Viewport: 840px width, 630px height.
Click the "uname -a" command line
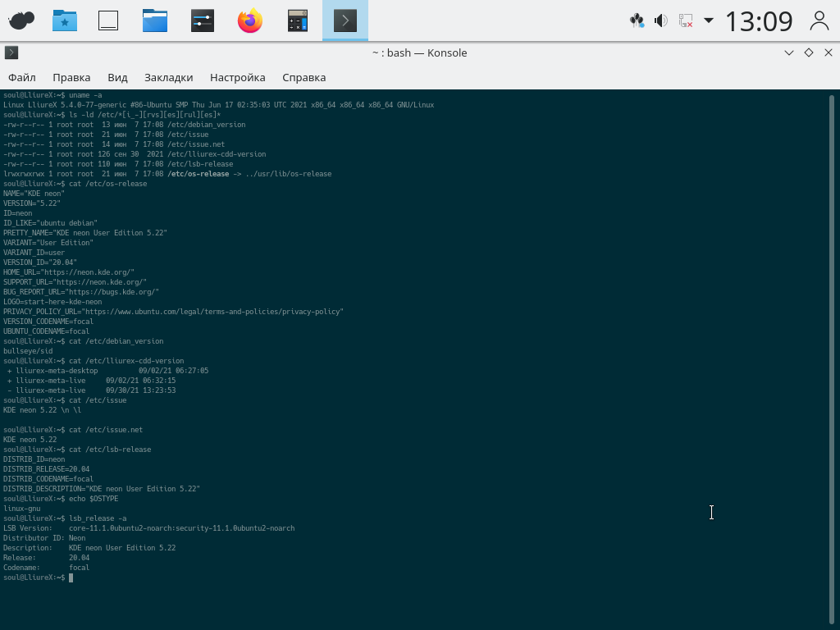[x=52, y=95]
